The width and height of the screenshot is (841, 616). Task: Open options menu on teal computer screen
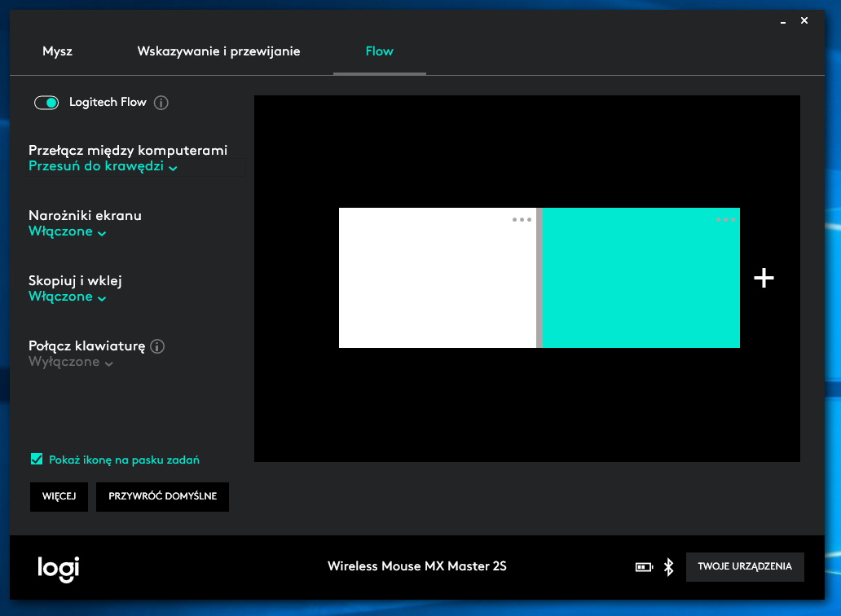point(725,220)
